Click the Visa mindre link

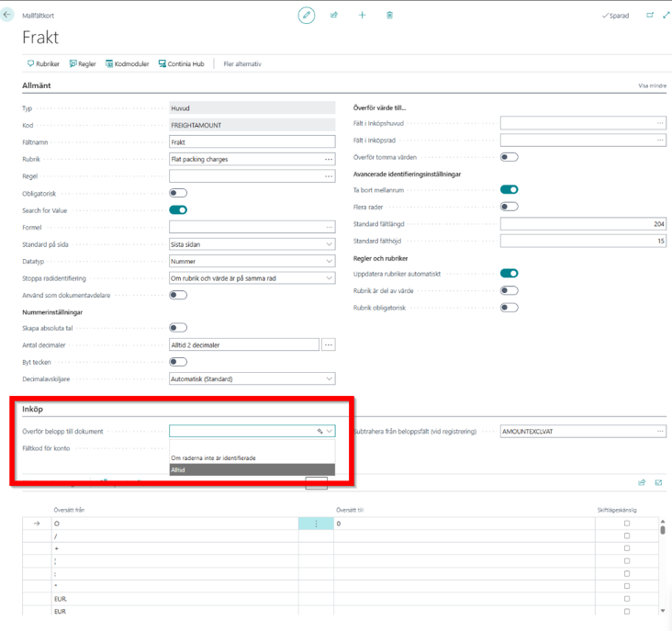tap(651, 85)
